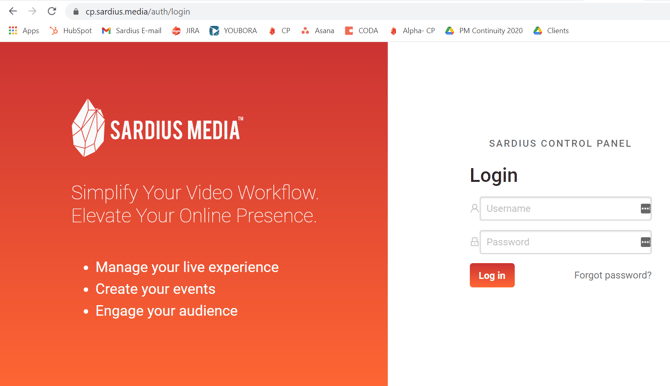The width and height of the screenshot is (670, 386).
Task: Open the JIRA bookmark
Action: (x=185, y=31)
